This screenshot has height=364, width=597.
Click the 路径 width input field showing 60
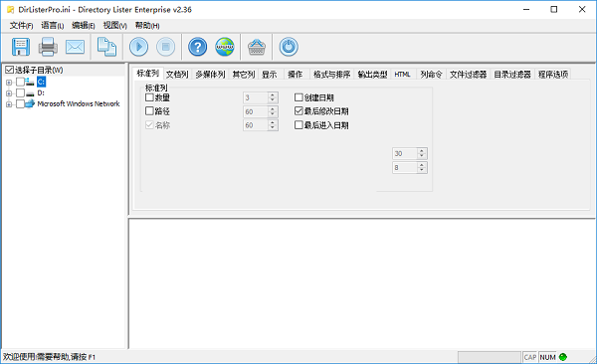[256, 111]
